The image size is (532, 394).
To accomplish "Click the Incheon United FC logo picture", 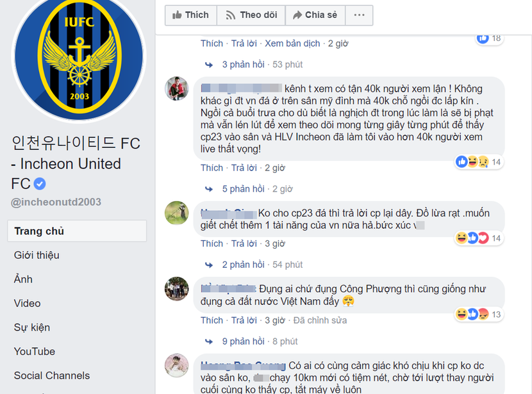I will [x=79, y=62].
